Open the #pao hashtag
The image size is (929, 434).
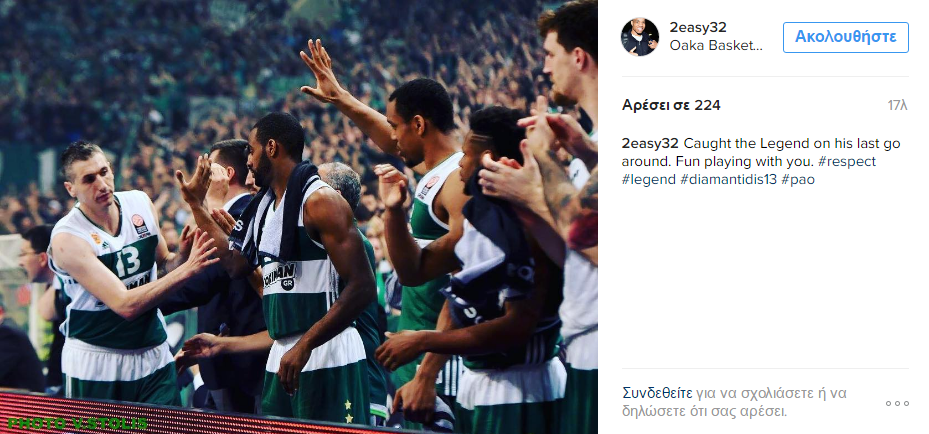coord(797,179)
